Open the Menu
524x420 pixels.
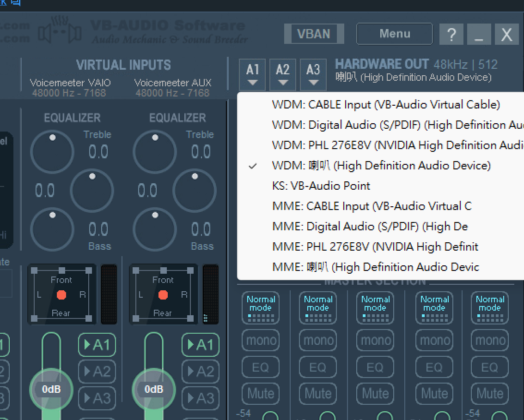[x=394, y=33]
